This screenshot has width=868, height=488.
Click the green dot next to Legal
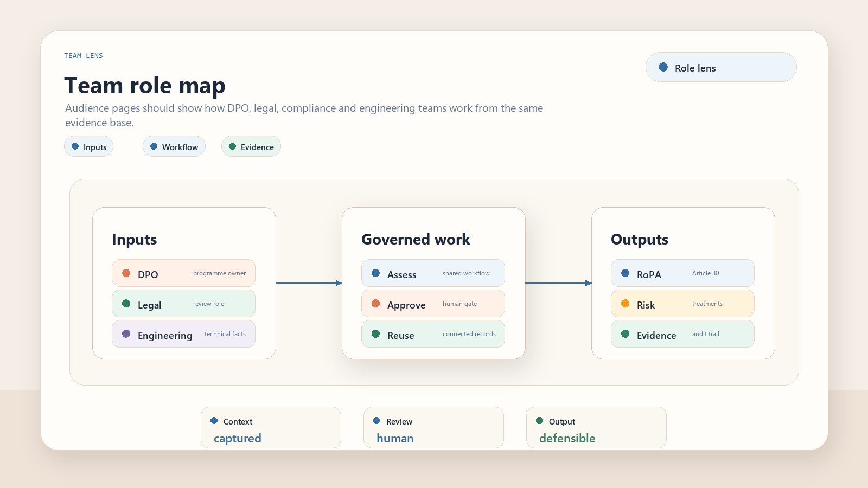coord(126,304)
